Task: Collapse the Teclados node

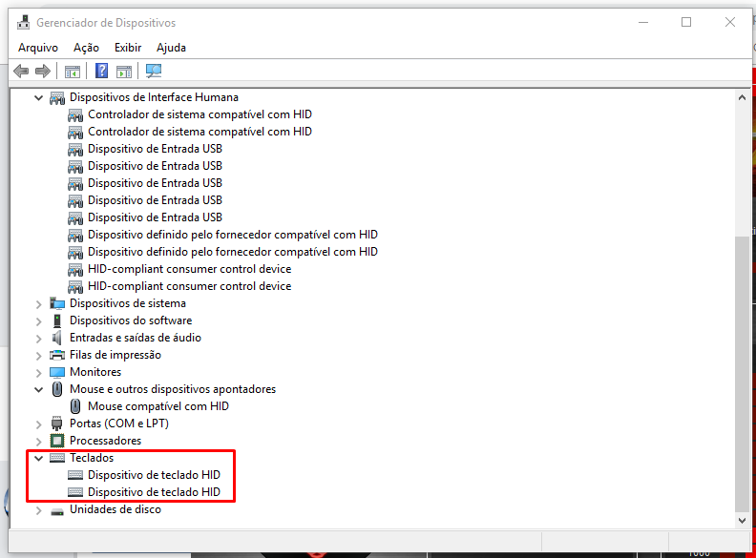Action: pyautogui.click(x=38, y=458)
